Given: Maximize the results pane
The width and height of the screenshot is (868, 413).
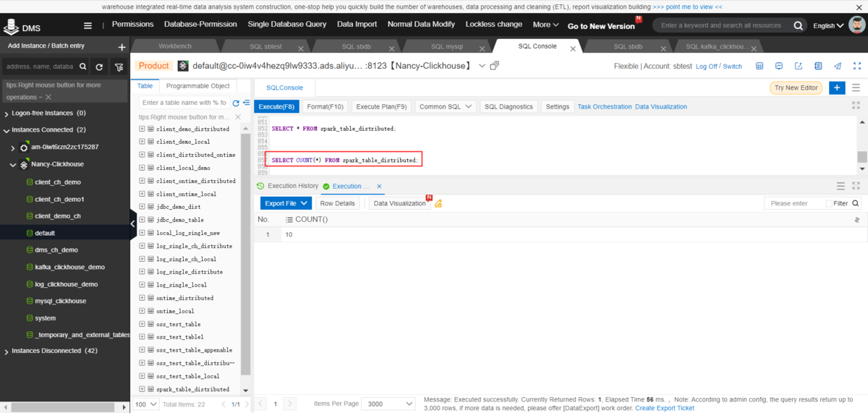Looking at the screenshot, I should coord(856,186).
